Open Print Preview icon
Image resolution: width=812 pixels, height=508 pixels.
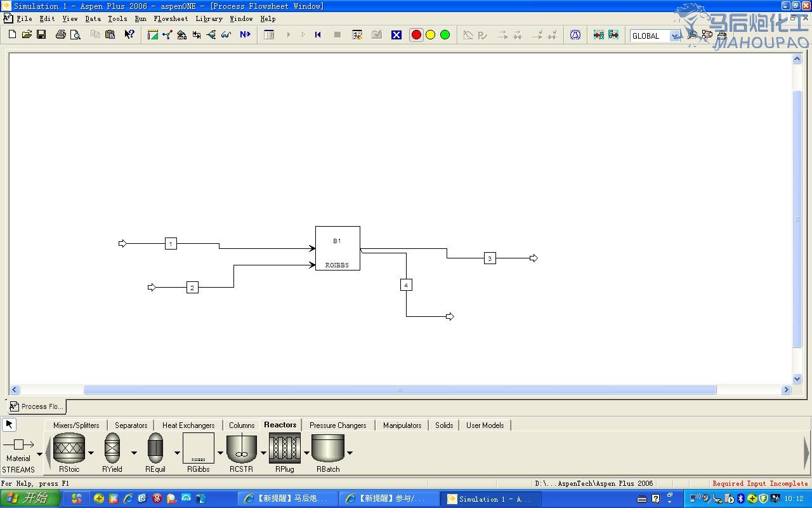coord(75,35)
